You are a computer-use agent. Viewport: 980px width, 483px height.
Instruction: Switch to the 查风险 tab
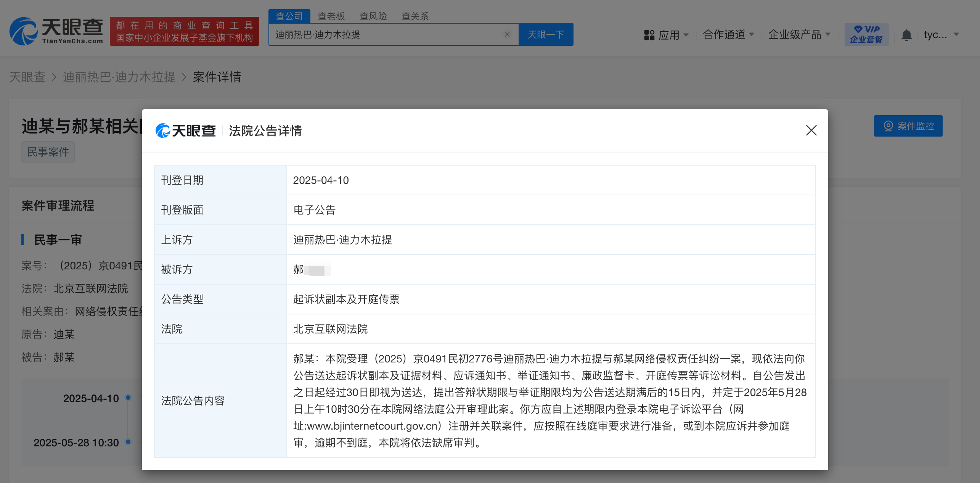click(x=373, y=16)
